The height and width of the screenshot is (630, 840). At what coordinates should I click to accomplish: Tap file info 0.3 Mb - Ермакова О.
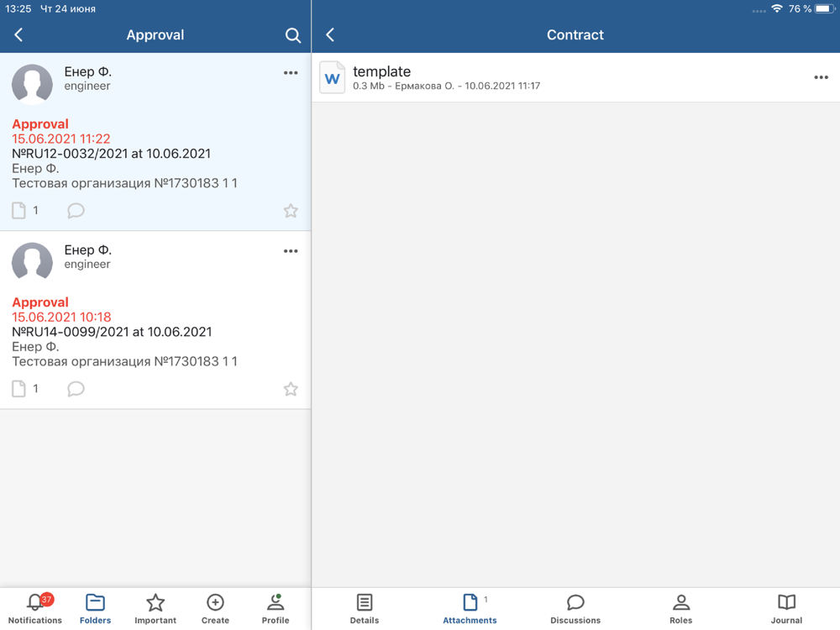coord(446,86)
